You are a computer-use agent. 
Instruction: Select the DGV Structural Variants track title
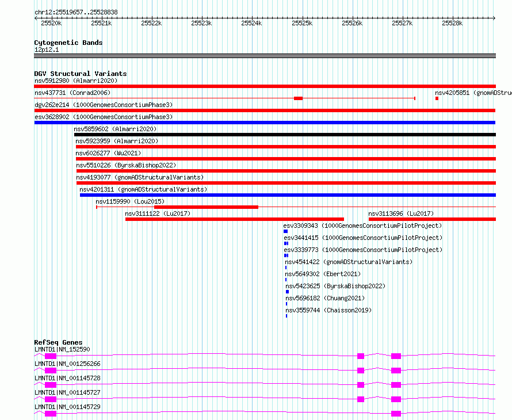click(81, 74)
